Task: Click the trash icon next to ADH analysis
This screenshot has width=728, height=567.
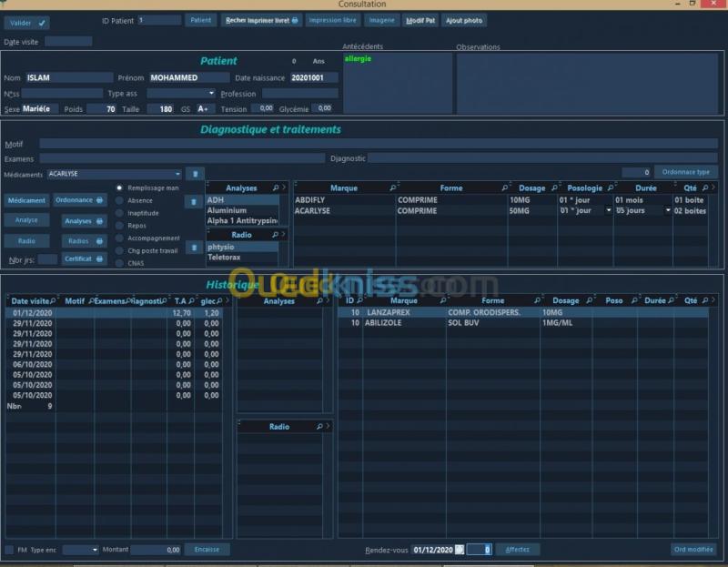Action: (194, 201)
